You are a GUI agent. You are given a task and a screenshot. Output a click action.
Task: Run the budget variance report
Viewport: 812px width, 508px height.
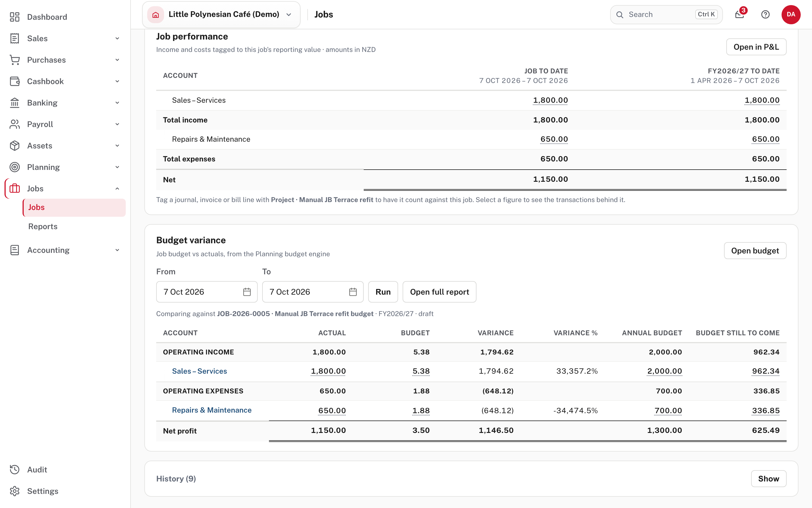coord(383,292)
